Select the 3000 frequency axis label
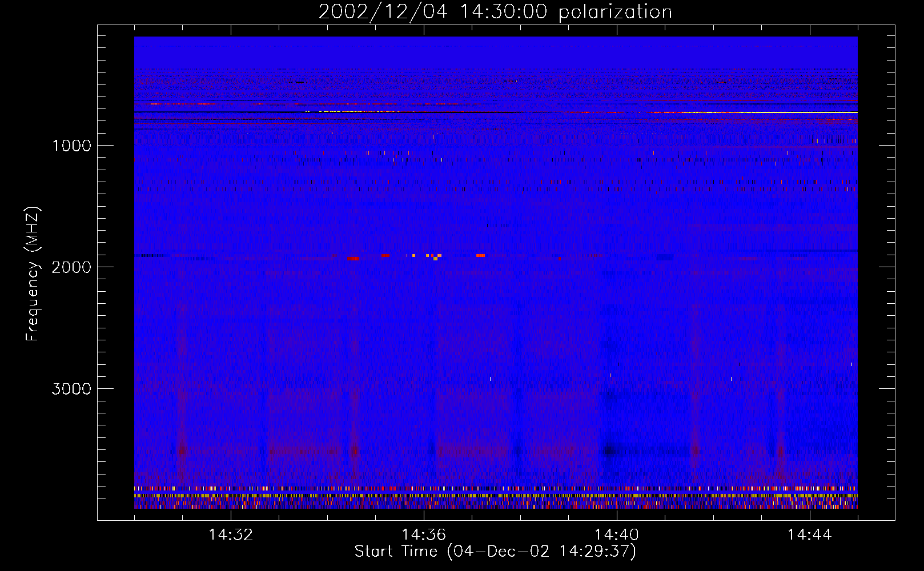This screenshot has height=571, width=924. click(x=71, y=389)
